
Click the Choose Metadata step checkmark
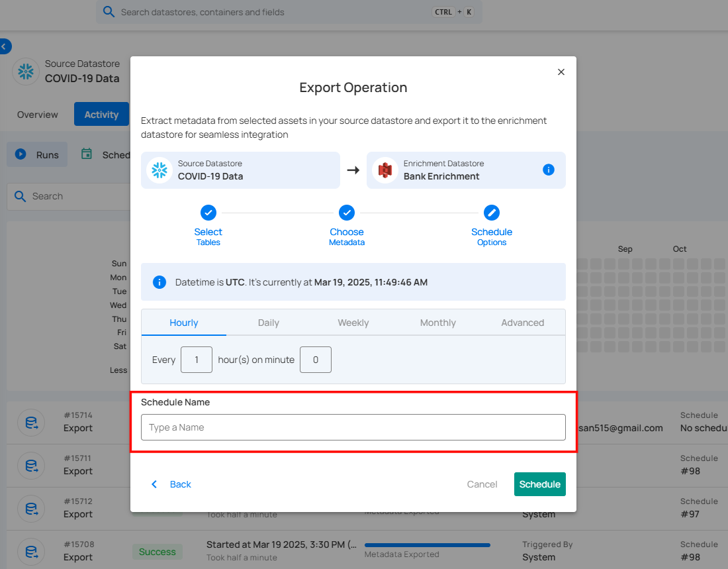347,213
